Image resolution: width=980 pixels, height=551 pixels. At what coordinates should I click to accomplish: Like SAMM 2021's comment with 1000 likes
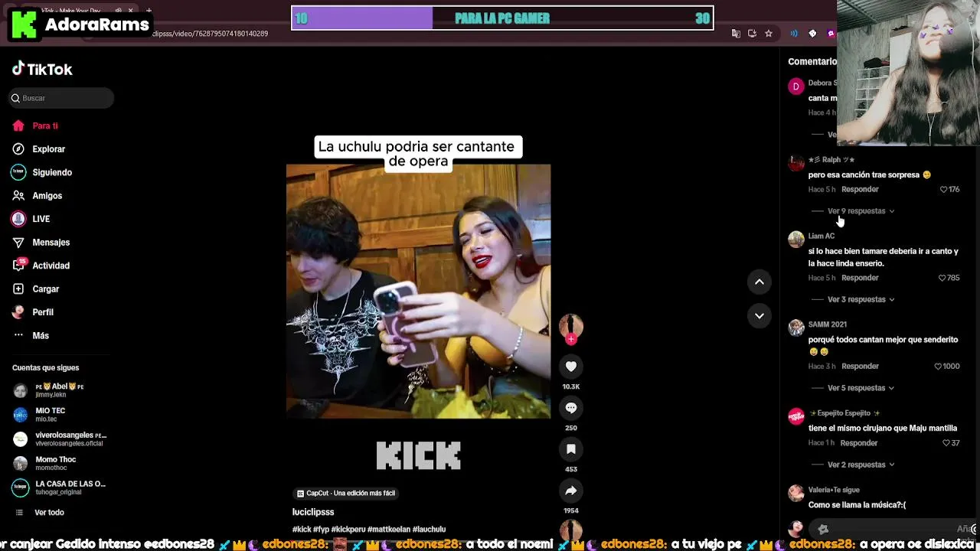[x=938, y=367]
